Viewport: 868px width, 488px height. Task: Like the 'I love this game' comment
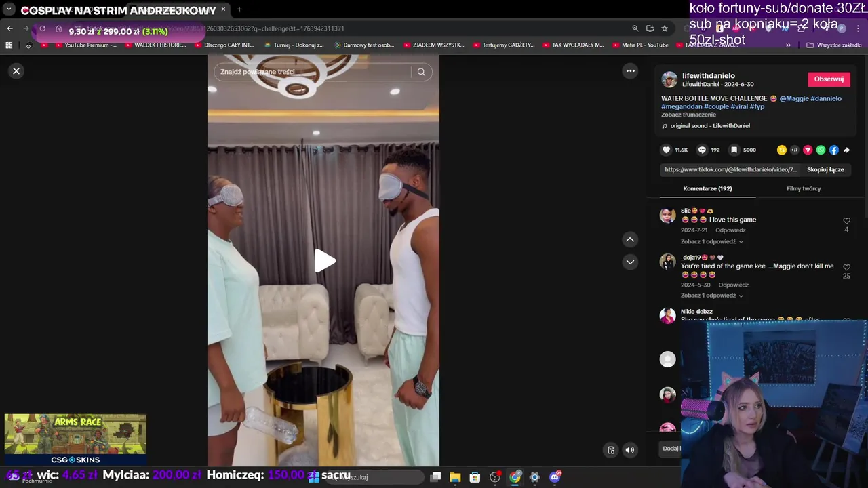click(x=846, y=221)
